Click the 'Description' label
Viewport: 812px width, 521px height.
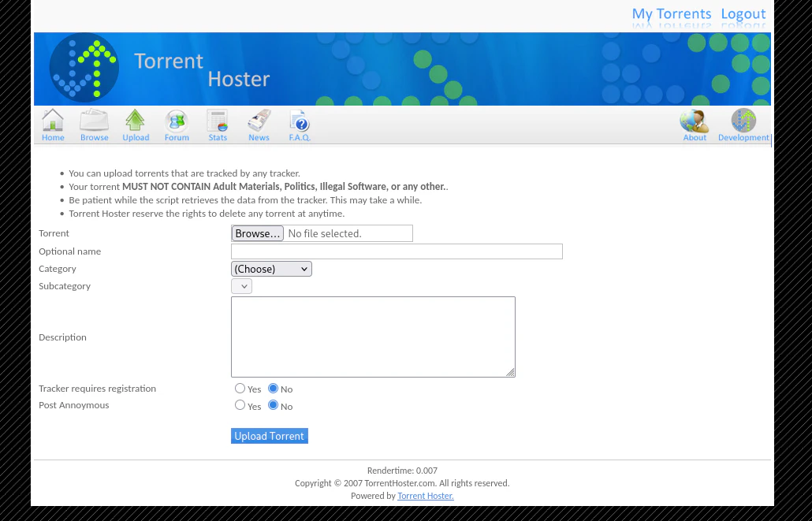coord(62,337)
